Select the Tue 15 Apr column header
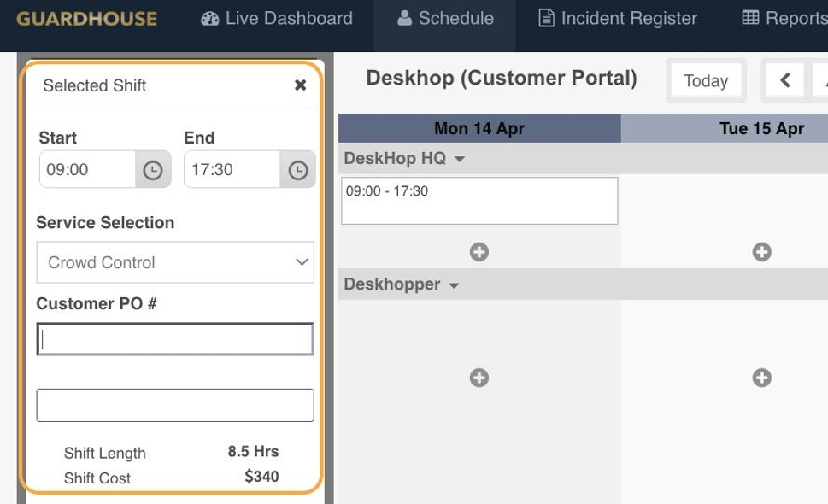This screenshot has height=504, width=828. click(x=761, y=128)
